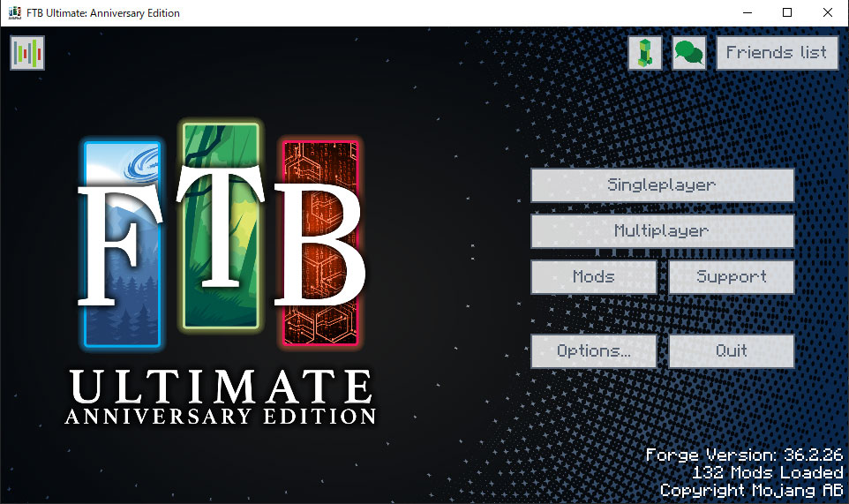Minimize the FTB Ultimate window
This screenshot has height=504, width=849.
click(x=748, y=12)
